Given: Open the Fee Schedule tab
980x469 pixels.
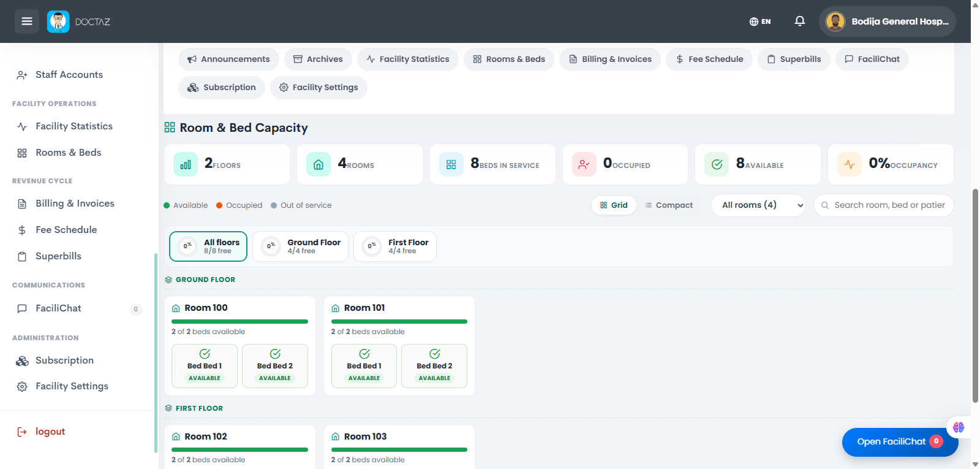Looking at the screenshot, I should tap(709, 59).
